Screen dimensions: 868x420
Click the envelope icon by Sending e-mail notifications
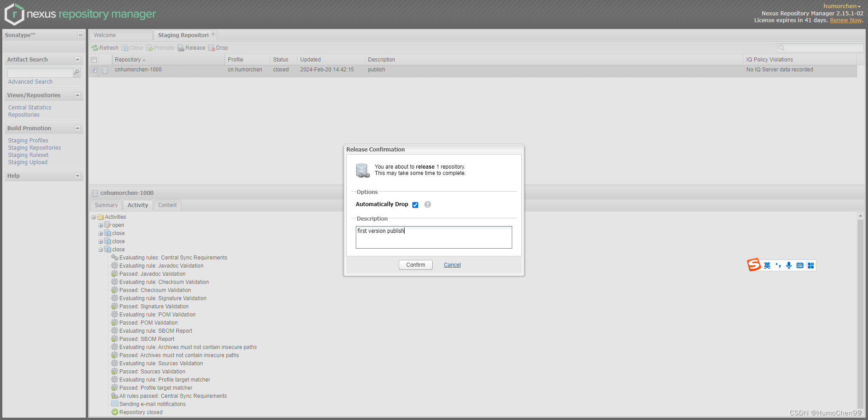(115, 404)
